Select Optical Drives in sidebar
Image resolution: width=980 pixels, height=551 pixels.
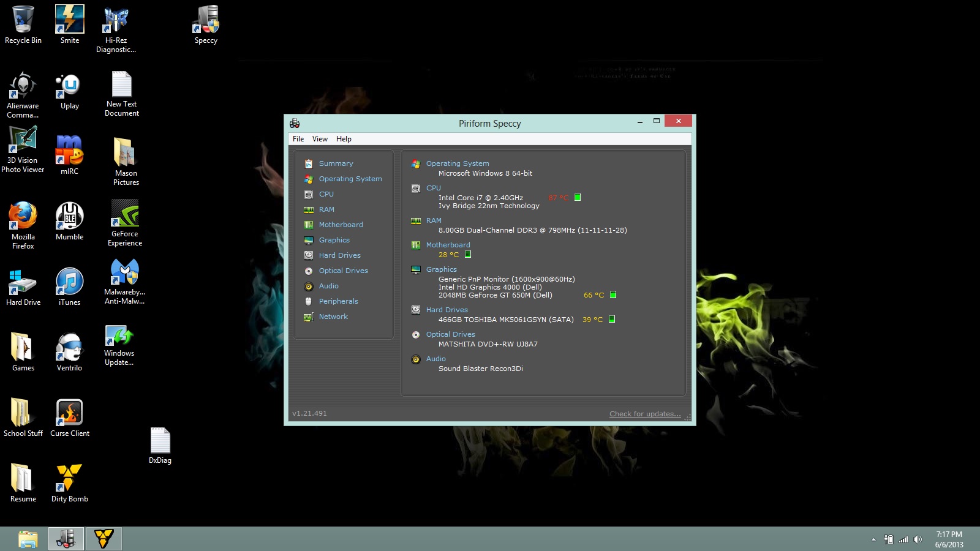[x=343, y=271]
